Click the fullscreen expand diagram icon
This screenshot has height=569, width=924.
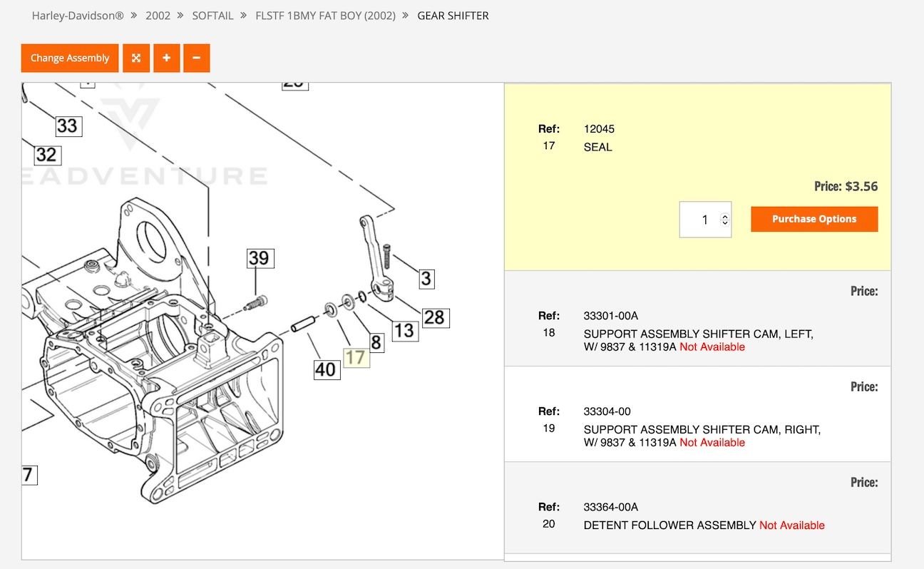pos(136,58)
